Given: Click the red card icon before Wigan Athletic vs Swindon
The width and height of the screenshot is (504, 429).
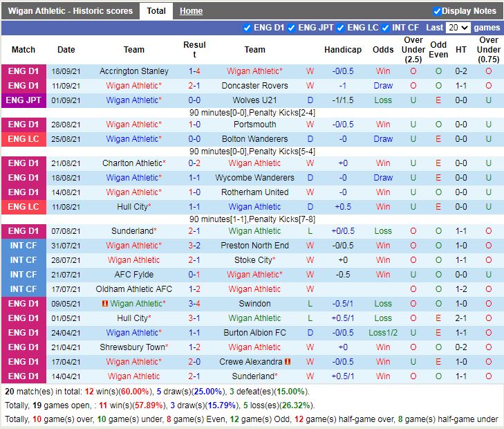Looking at the screenshot, I should coord(104,304).
